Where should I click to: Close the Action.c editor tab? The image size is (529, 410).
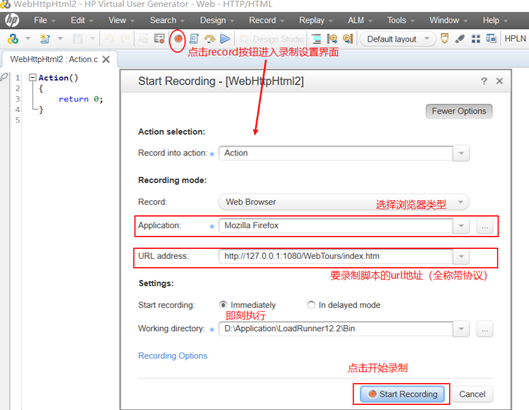coord(106,59)
